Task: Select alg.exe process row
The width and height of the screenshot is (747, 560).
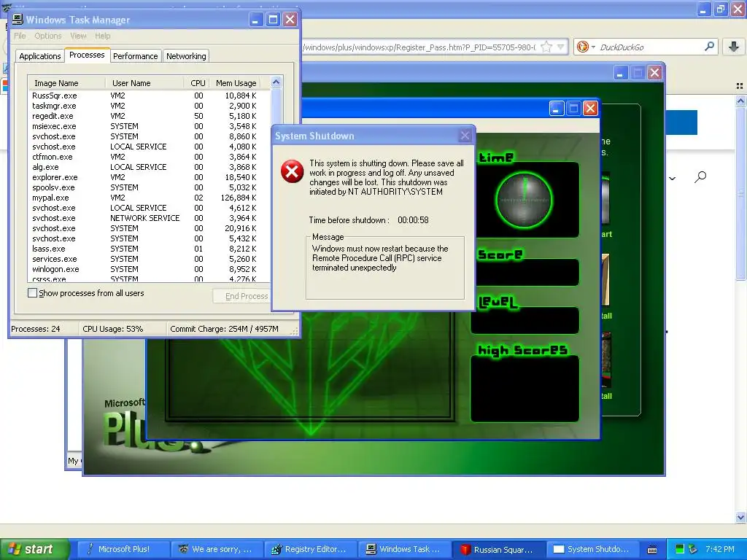Action: (149, 167)
